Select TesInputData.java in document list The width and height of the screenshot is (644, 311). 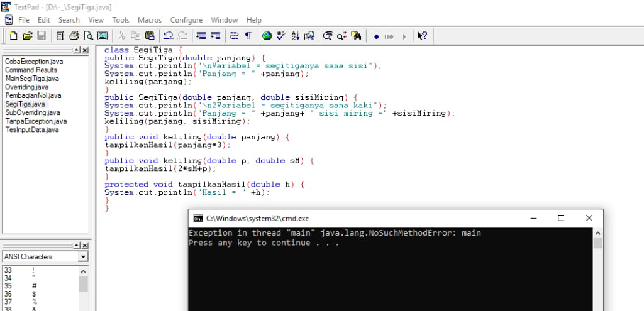click(x=32, y=129)
